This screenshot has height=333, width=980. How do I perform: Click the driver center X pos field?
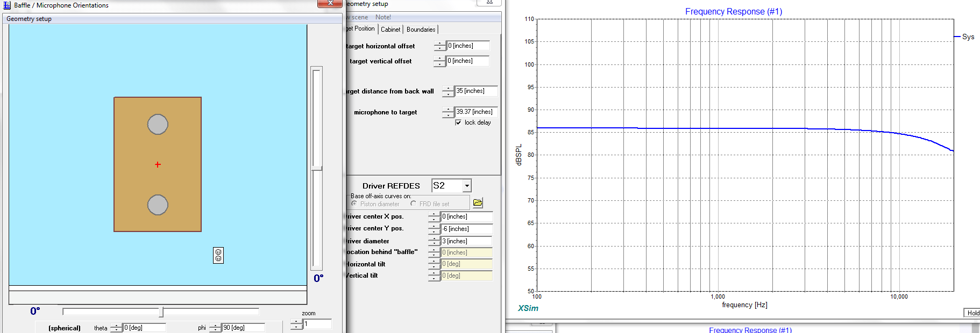[x=466, y=216]
